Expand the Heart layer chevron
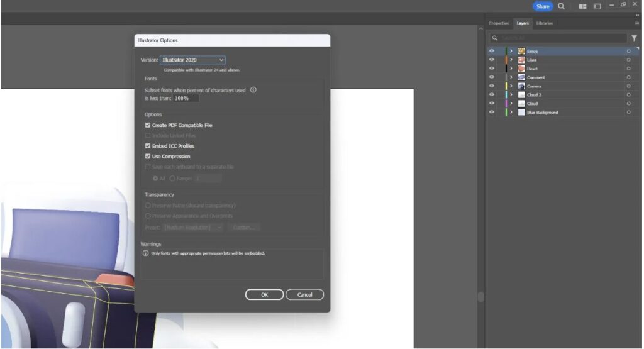This screenshot has width=644, height=349. [511, 69]
